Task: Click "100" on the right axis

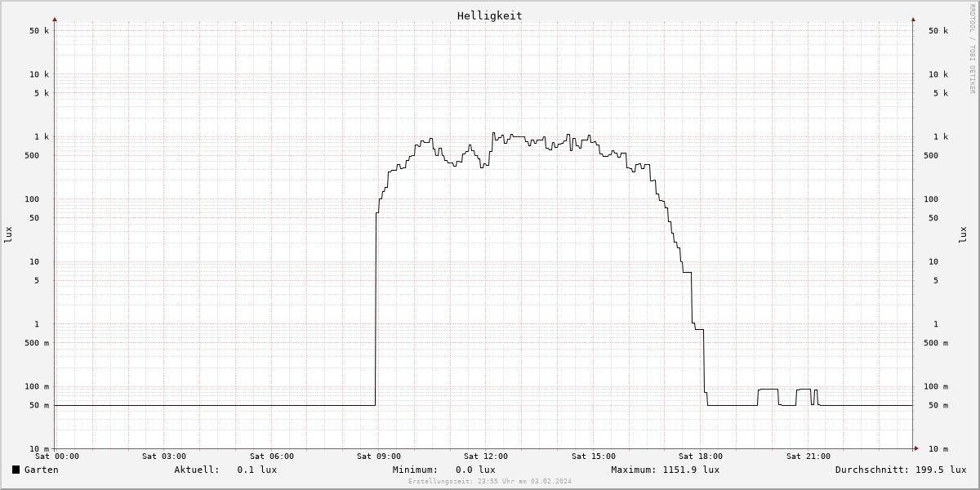Action: pyautogui.click(x=931, y=199)
